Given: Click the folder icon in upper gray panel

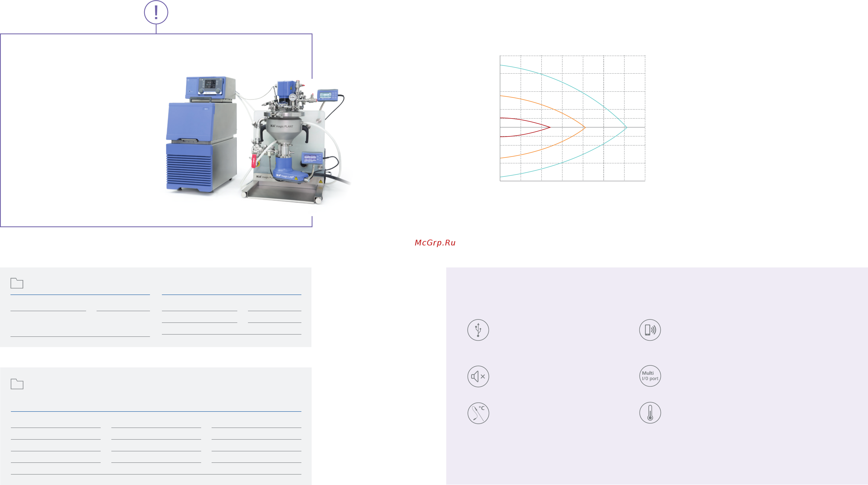Looking at the screenshot, I should pyautogui.click(x=17, y=283).
